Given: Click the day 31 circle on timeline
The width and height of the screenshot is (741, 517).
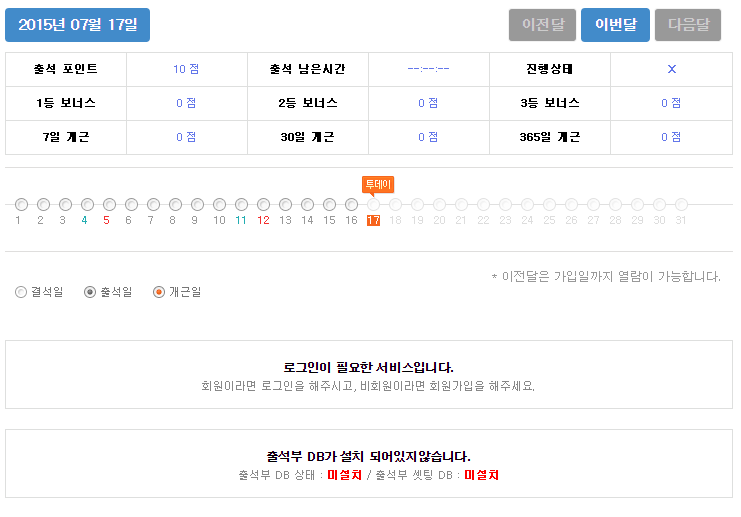Looking at the screenshot, I should point(681,204).
